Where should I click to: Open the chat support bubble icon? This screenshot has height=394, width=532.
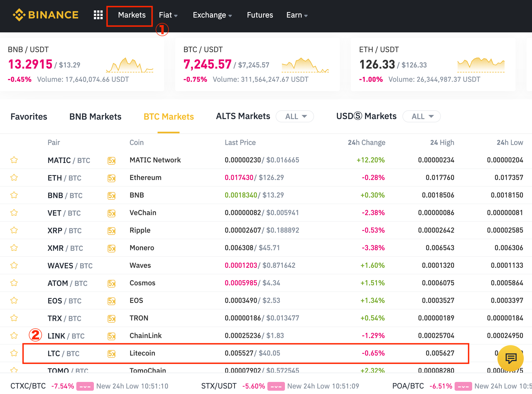coord(511,358)
